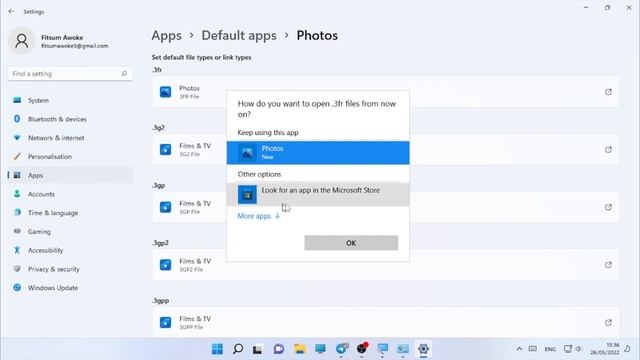Open System settings in sidebar
This screenshot has height=360, width=640.
tap(70, 100)
